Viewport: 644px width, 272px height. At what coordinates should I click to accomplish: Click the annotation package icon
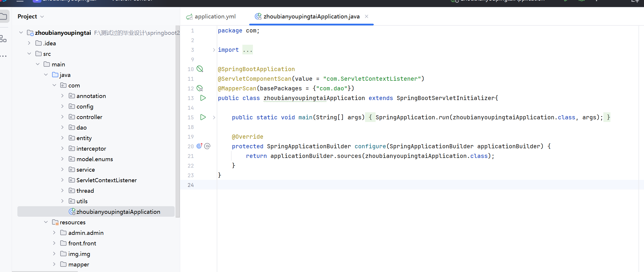72,96
